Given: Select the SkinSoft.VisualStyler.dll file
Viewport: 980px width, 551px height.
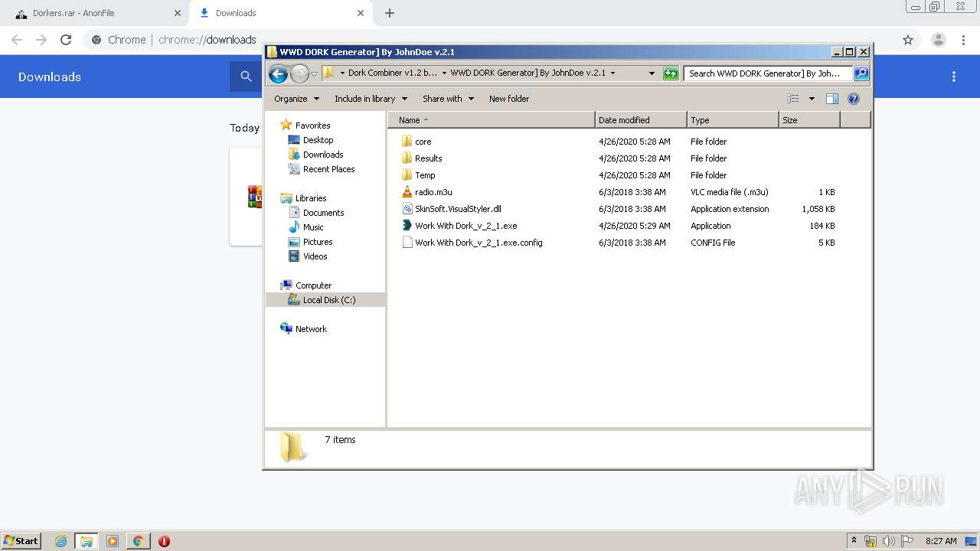Looking at the screenshot, I should [x=458, y=209].
